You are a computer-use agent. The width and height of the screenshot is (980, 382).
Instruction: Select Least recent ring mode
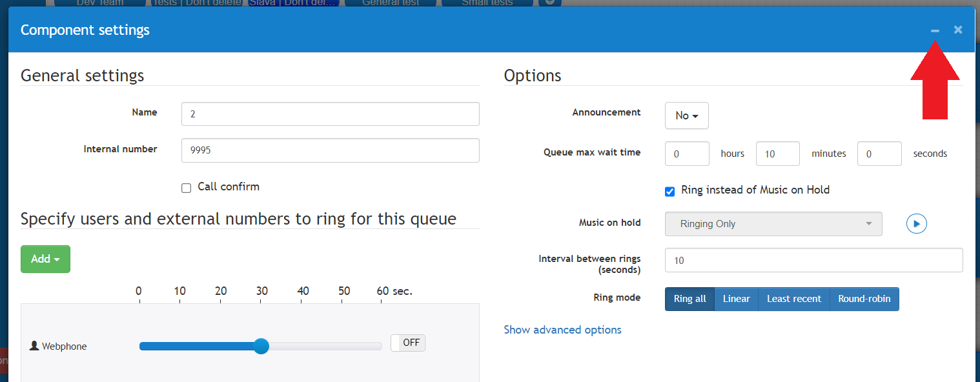pos(793,299)
